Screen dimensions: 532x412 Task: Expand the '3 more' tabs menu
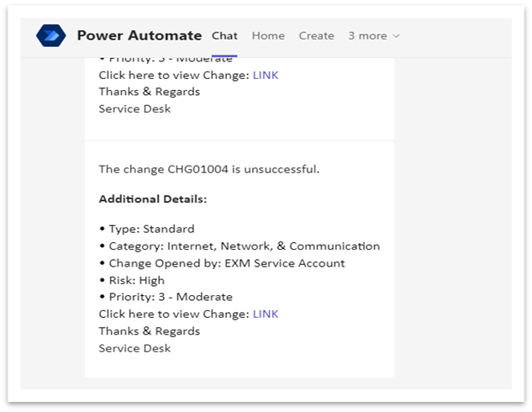tap(374, 35)
